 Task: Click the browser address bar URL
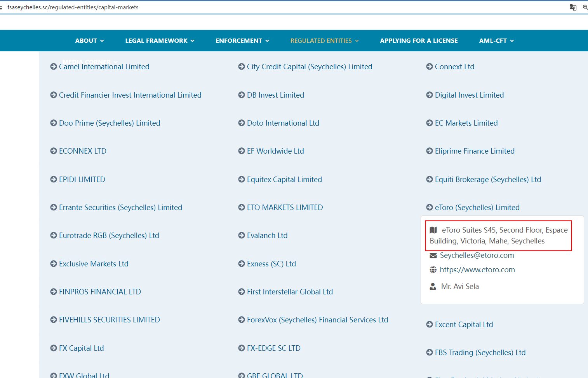[73, 7]
